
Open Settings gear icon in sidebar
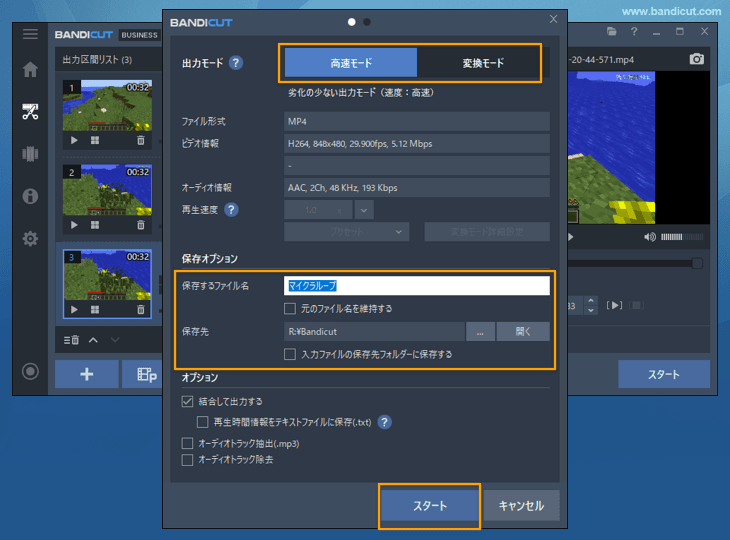(x=30, y=238)
